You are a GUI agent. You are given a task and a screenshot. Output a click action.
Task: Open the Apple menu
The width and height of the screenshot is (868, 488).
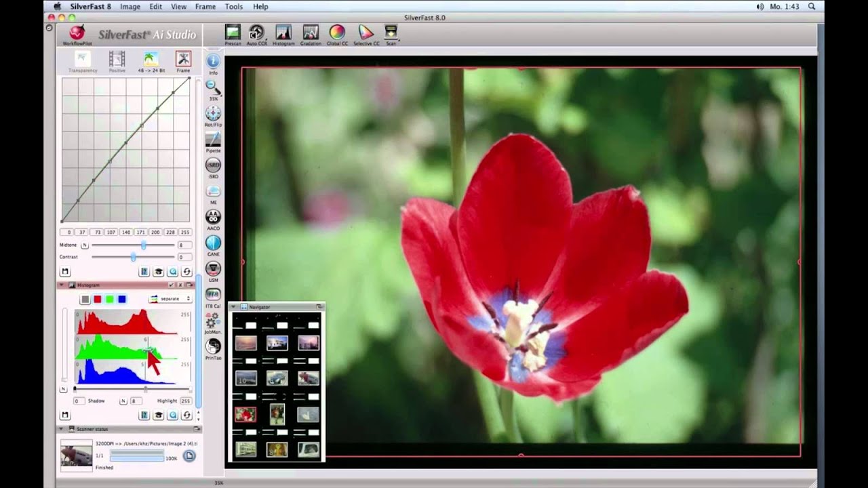[58, 6]
